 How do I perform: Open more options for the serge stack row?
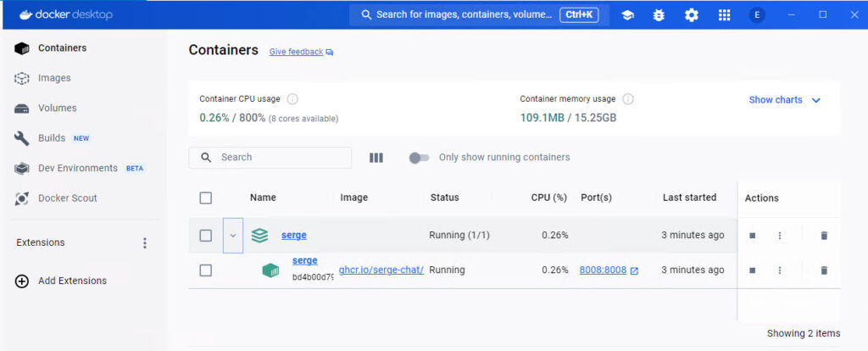pyautogui.click(x=780, y=236)
